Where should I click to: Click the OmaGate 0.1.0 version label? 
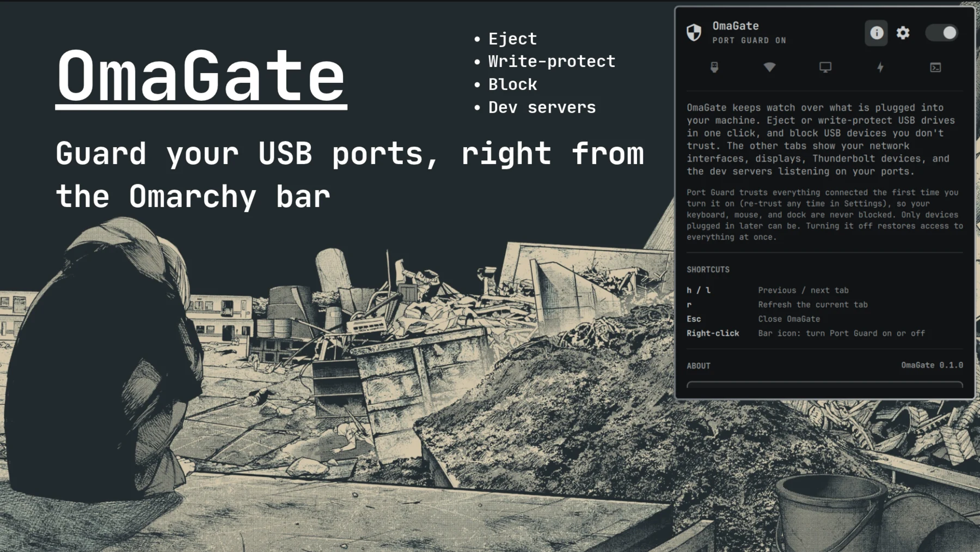coord(932,365)
